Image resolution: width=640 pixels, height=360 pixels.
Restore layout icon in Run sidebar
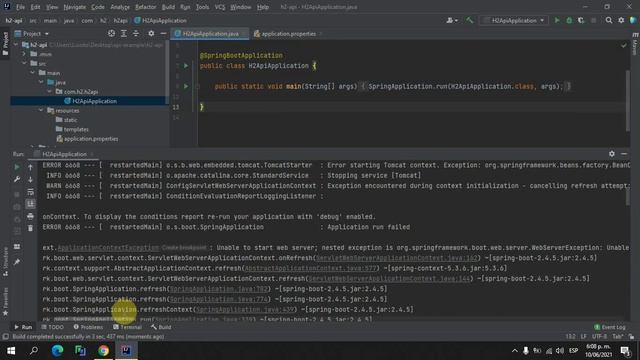coord(17,247)
